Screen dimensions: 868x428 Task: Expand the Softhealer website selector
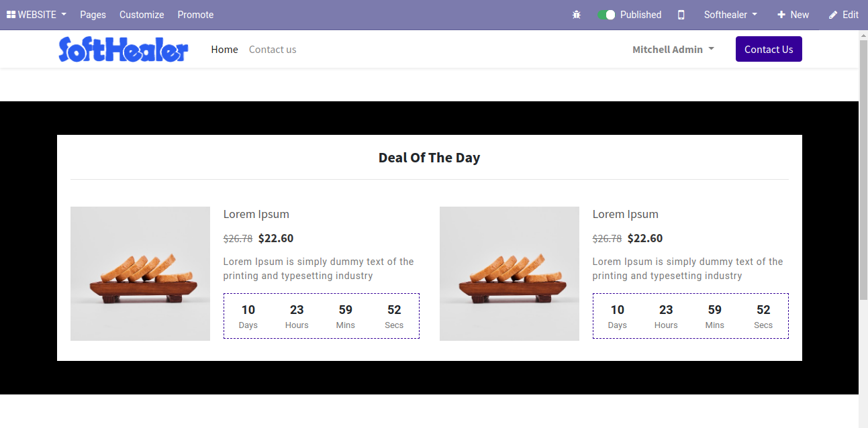coord(730,15)
